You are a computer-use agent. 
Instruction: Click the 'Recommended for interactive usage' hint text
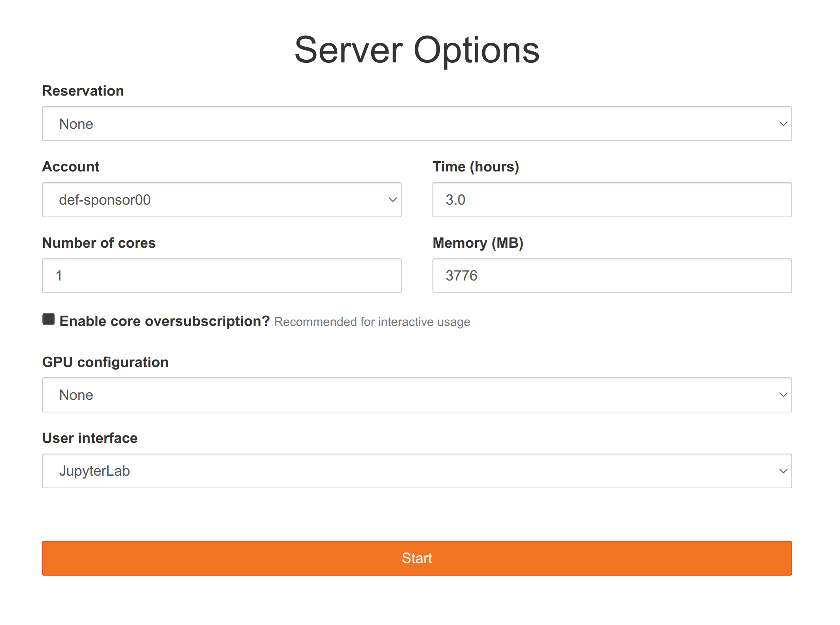pyautogui.click(x=372, y=322)
